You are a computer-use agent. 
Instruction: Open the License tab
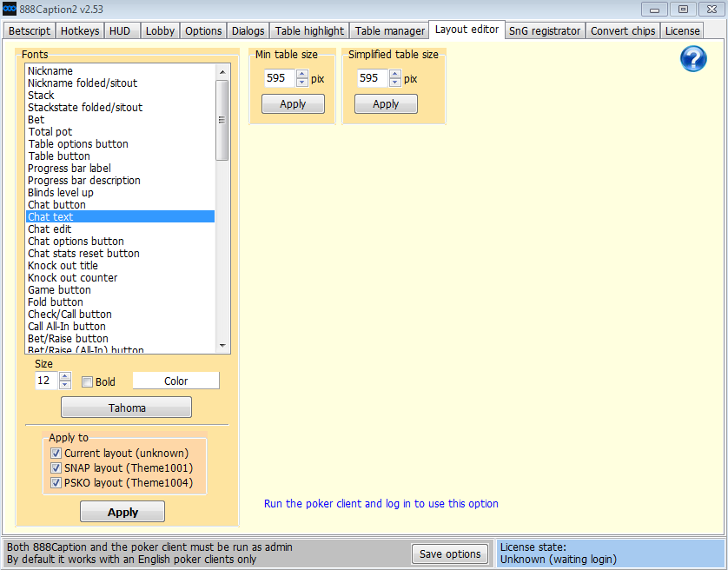pyautogui.click(x=682, y=30)
